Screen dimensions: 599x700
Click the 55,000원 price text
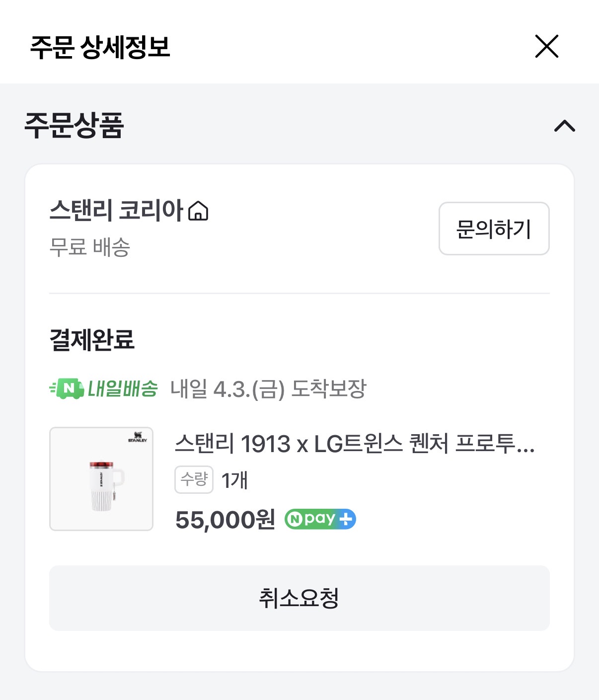(x=225, y=520)
